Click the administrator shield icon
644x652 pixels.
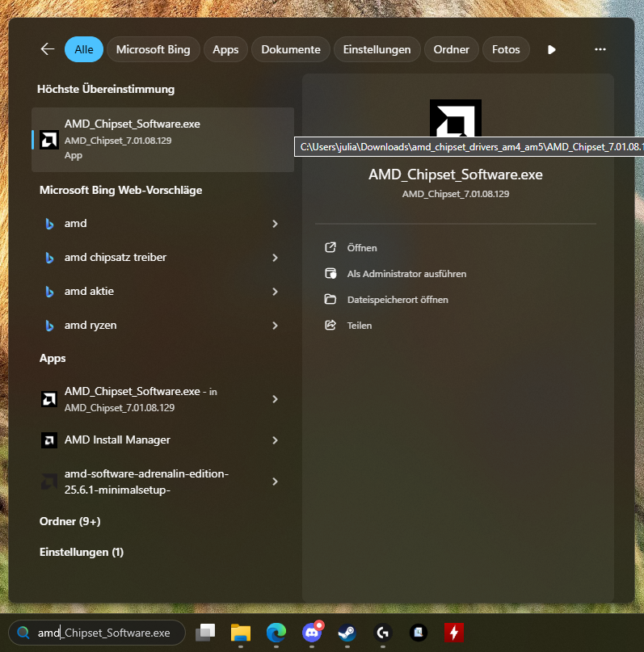pos(330,273)
